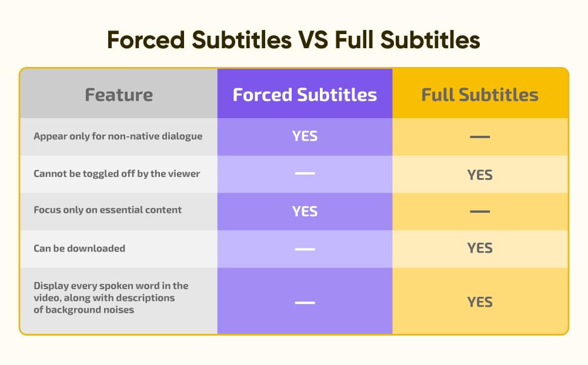Viewport: 588px width, 365px height.
Task: Click Forced Subtitles YES for non-native dialogue
Action: point(305,136)
